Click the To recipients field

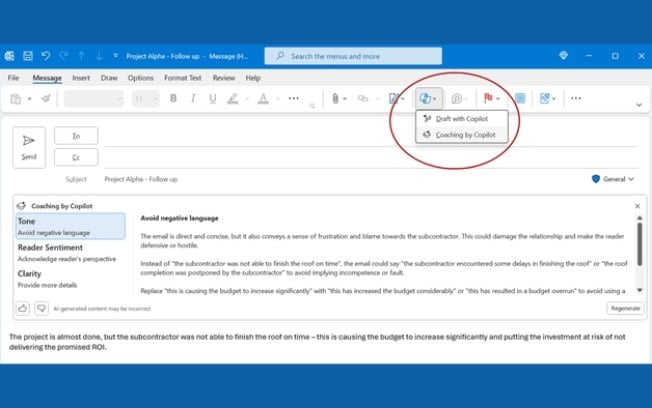[371, 136]
